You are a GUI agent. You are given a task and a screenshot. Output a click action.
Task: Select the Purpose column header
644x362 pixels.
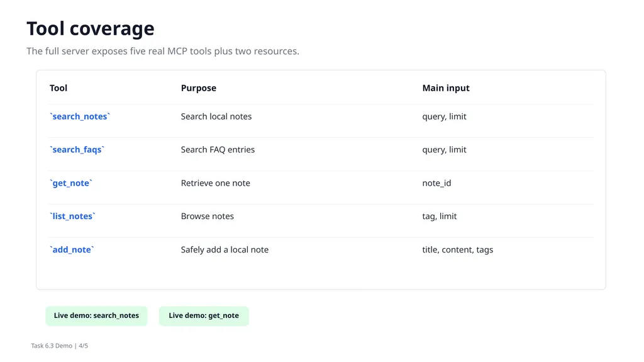pyautogui.click(x=198, y=88)
